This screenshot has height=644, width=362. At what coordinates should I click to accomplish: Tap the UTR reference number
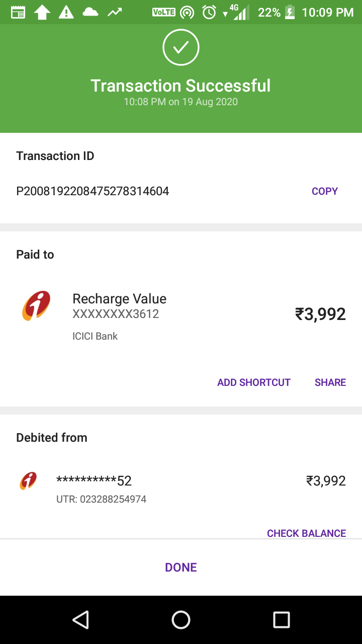(101, 500)
